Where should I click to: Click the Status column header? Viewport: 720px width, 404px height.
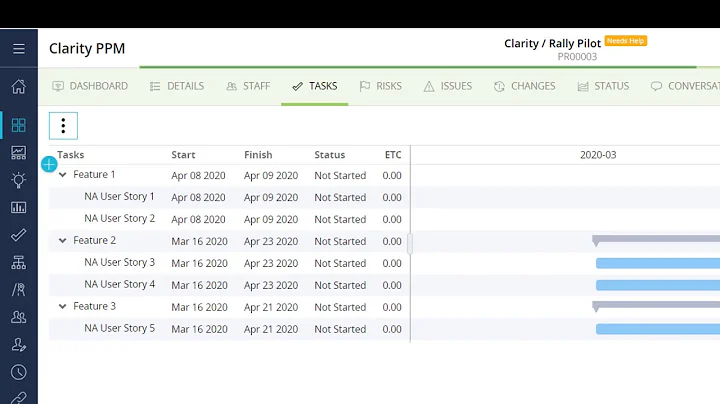[330, 155]
